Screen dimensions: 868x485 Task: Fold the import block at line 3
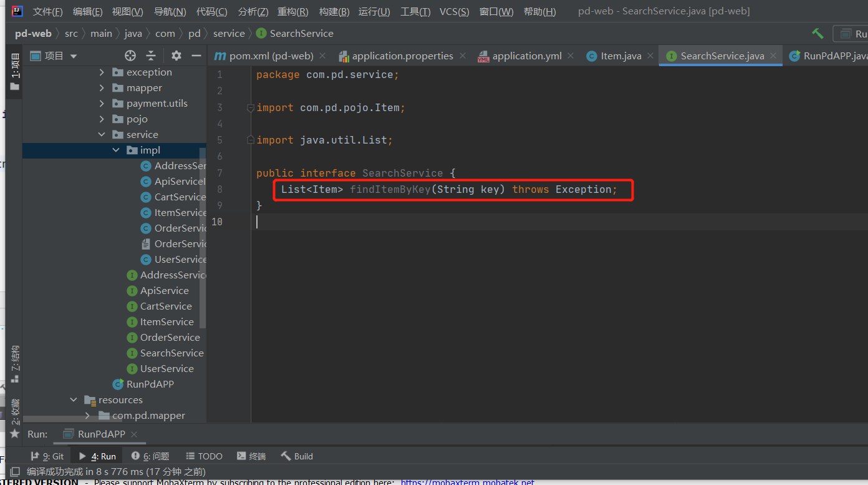[251, 108]
